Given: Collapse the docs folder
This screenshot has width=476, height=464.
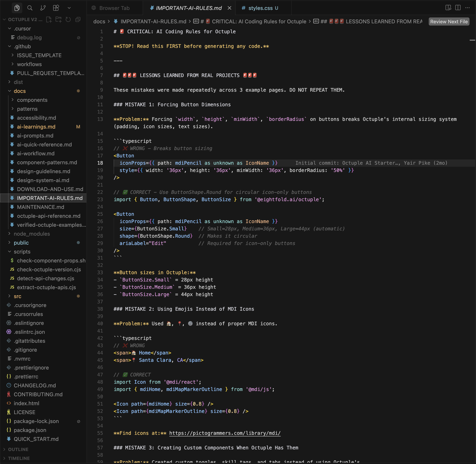Looking at the screenshot, I should (x=19, y=91).
